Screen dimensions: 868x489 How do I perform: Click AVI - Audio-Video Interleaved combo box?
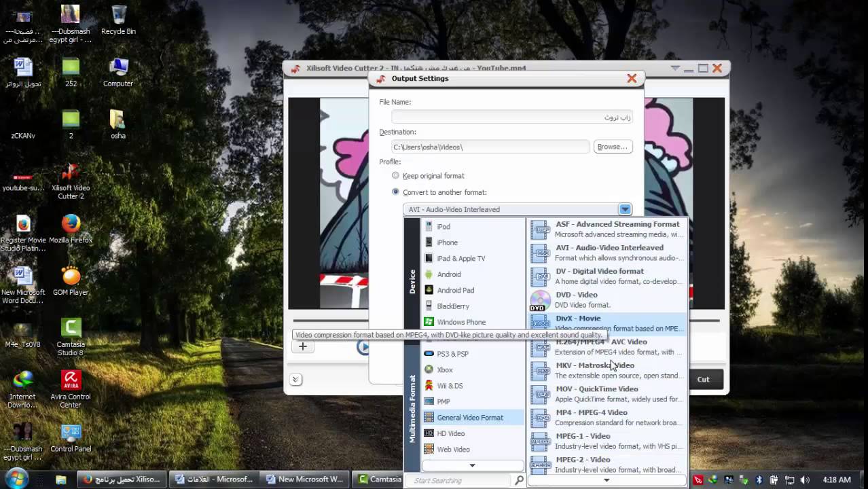[518, 209]
